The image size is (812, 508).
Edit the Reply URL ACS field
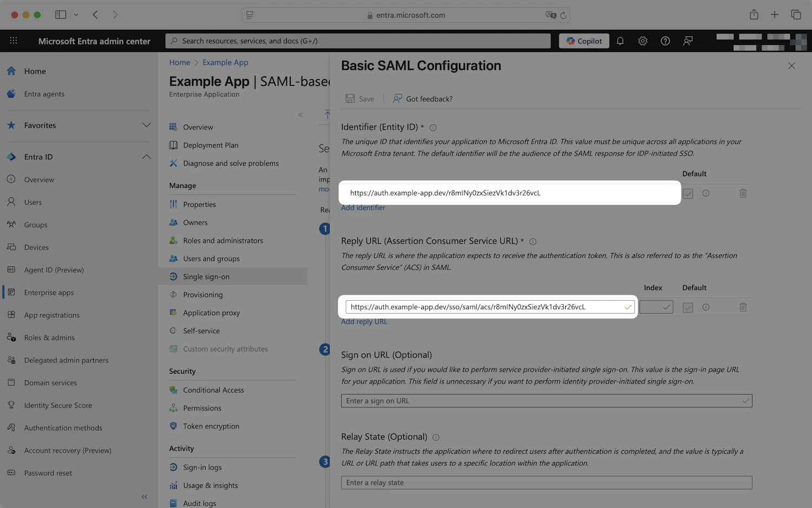490,307
